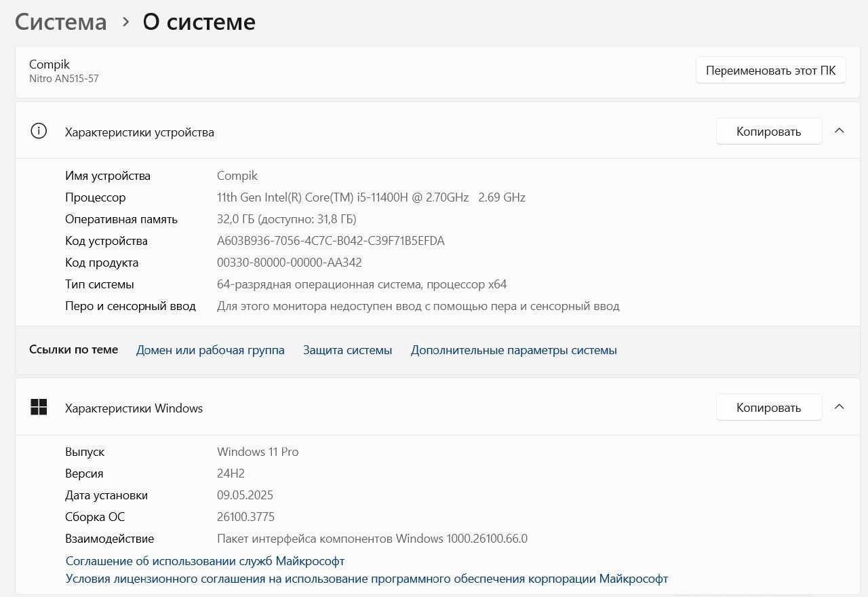Click the PC name Compik at top
This screenshot has width=868, height=597.
50,64
